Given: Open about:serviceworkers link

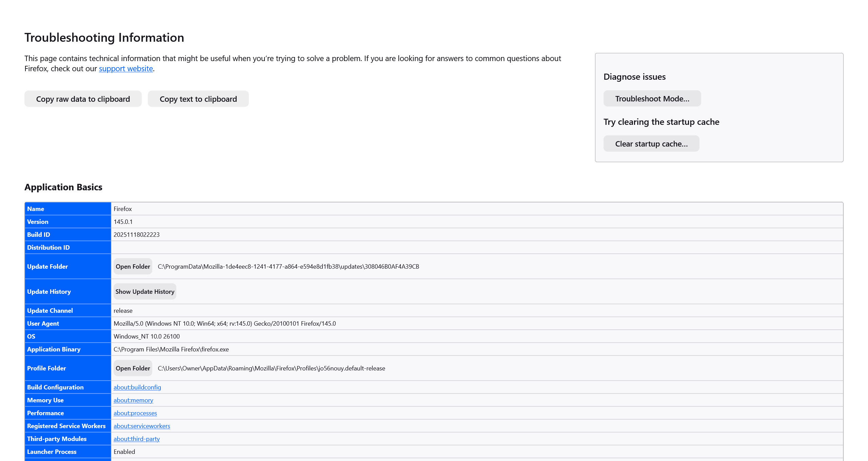Looking at the screenshot, I should click(142, 426).
